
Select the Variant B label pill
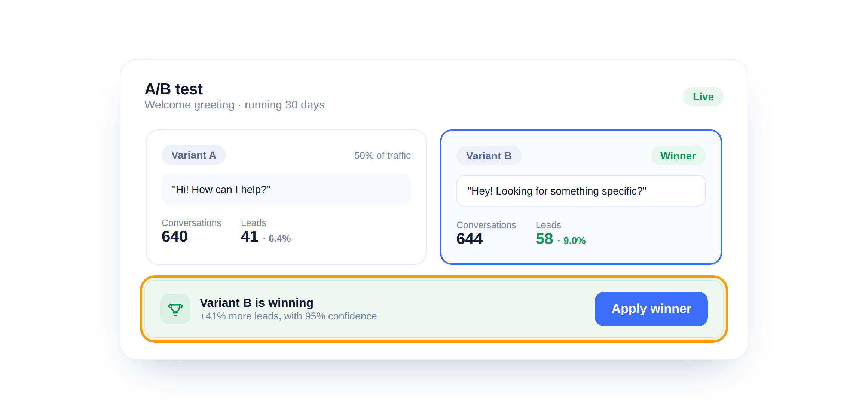(x=489, y=156)
